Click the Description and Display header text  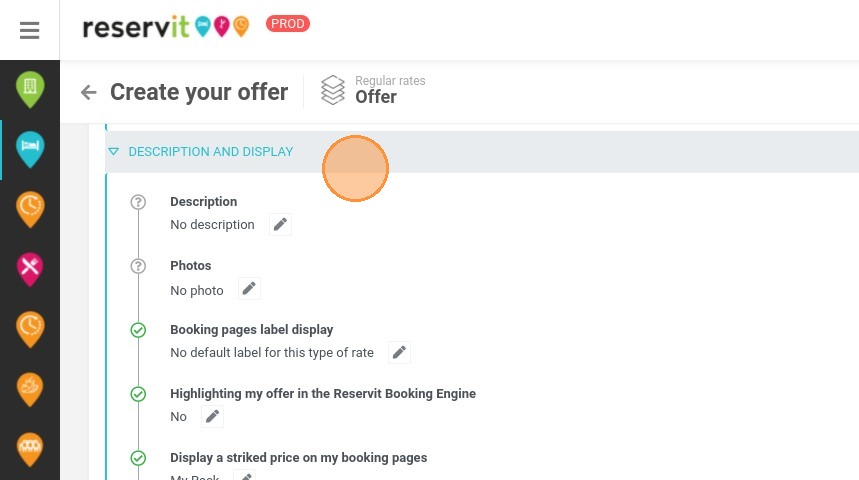(211, 152)
